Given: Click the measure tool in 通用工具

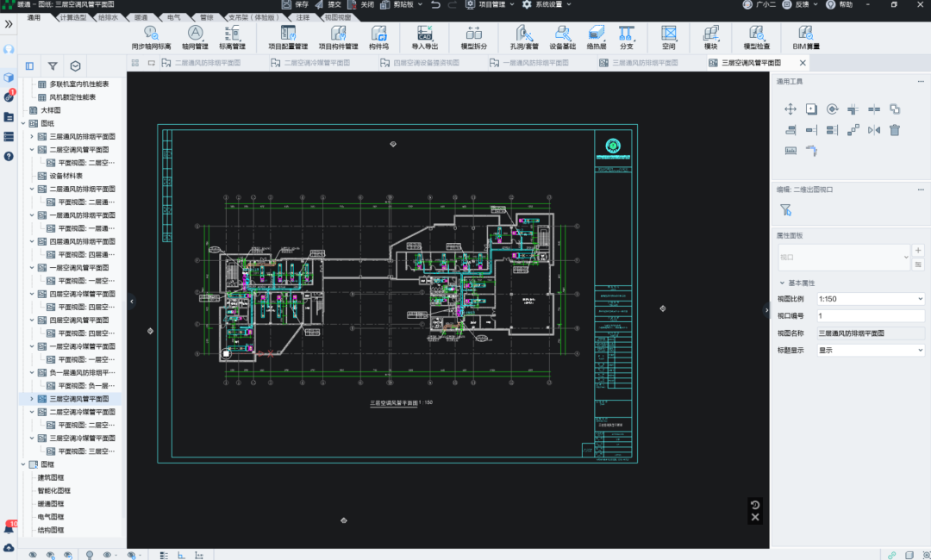Looking at the screenshot, I should click(790, 151).
